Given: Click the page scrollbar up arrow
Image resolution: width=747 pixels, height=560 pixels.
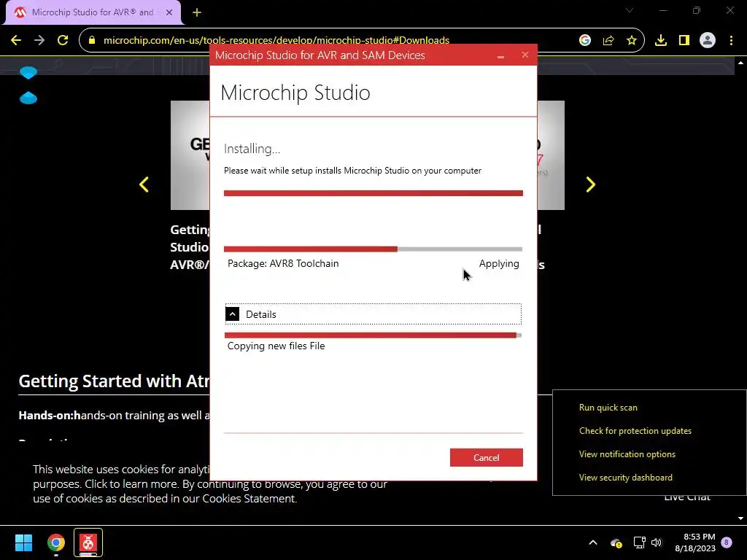Looking at the screenshot, I should [741, 63].
